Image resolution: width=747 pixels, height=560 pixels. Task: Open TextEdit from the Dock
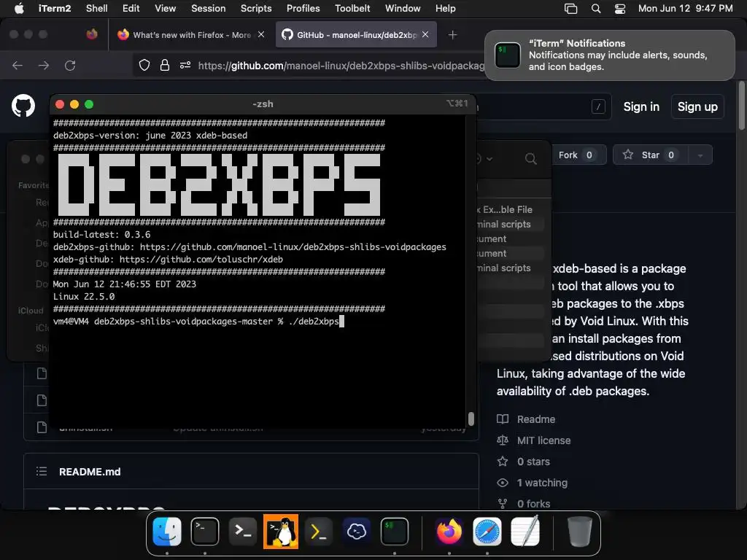525,532
